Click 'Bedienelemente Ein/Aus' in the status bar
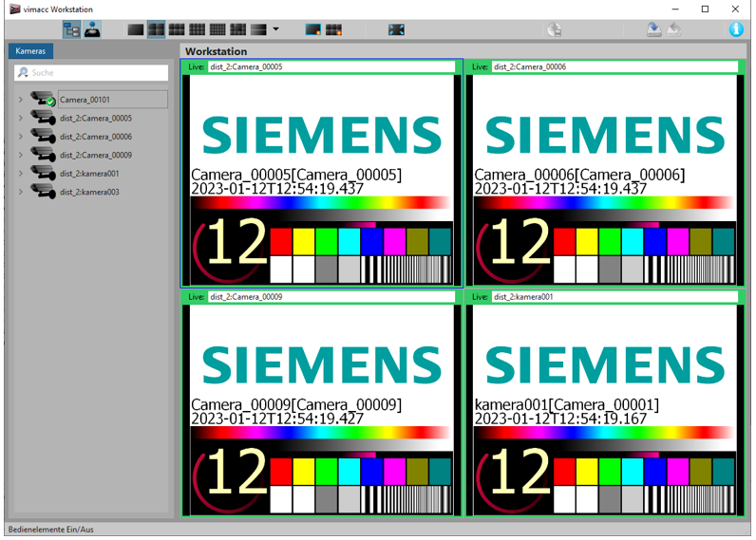The width and height of the screenshot is (756, 540). [x=51, y=530]
